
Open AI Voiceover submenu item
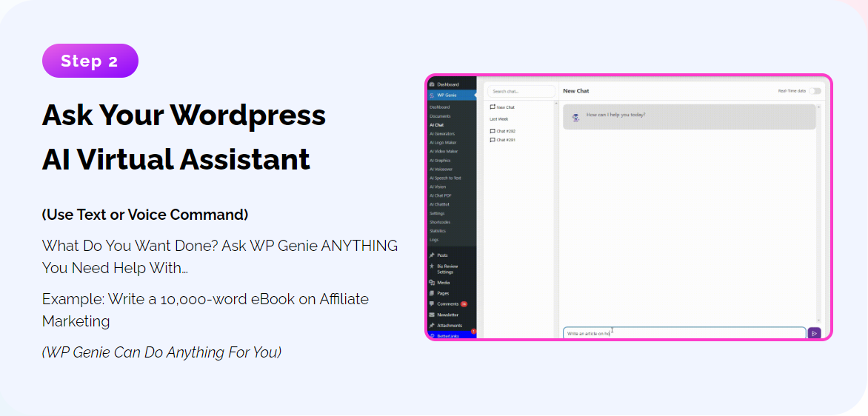pos(441,170)
